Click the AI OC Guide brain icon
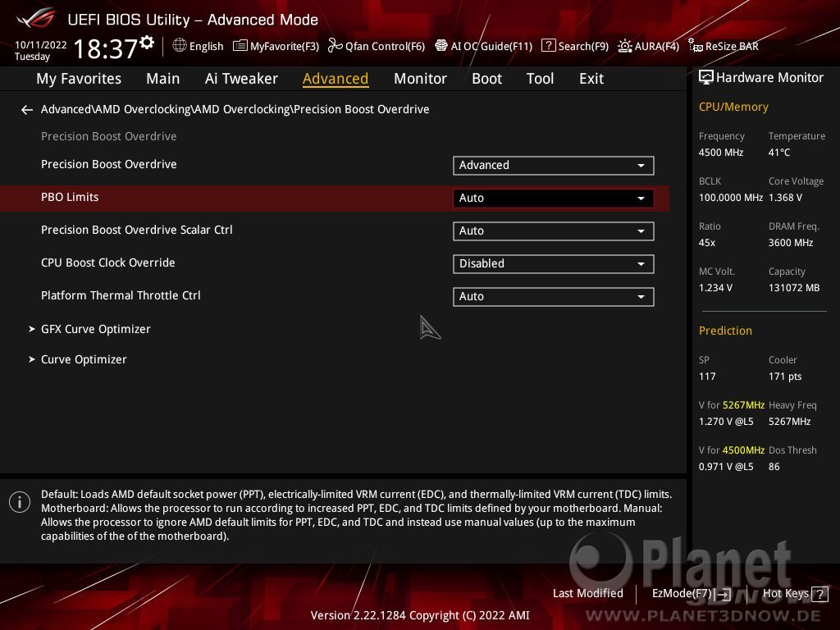The height and width of the screenshot is (630, 840). (441, 46)
